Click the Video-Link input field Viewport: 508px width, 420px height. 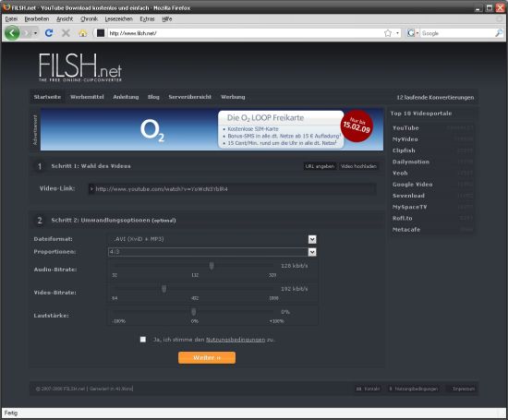pos(232,189)
